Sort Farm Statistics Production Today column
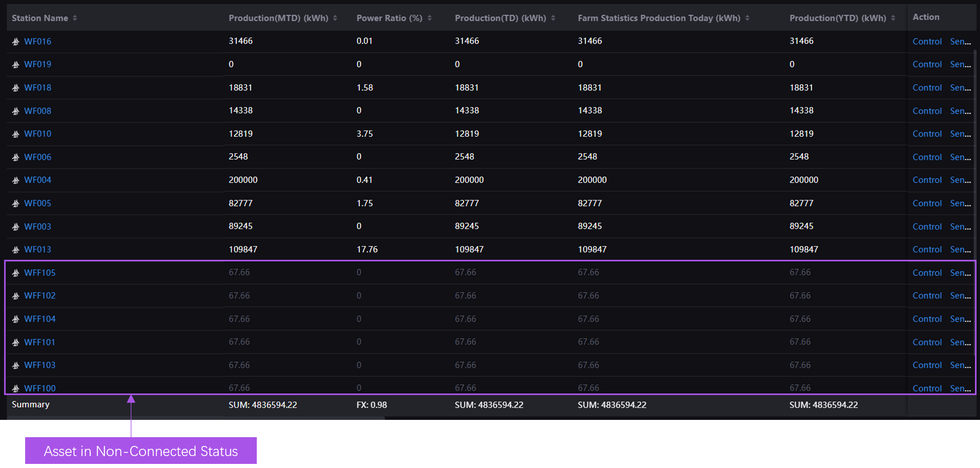The height and width of the screenshot is (468, 980). coord(747,18)
